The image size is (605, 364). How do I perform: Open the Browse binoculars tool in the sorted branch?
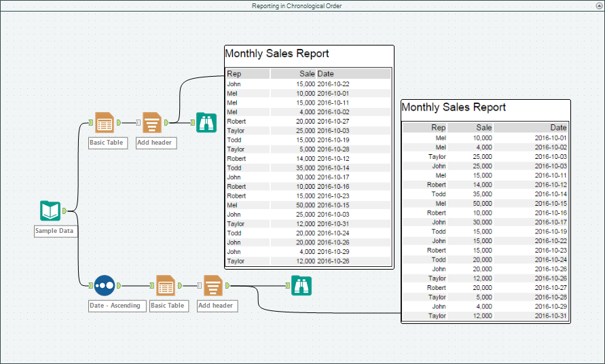(301, 286)
